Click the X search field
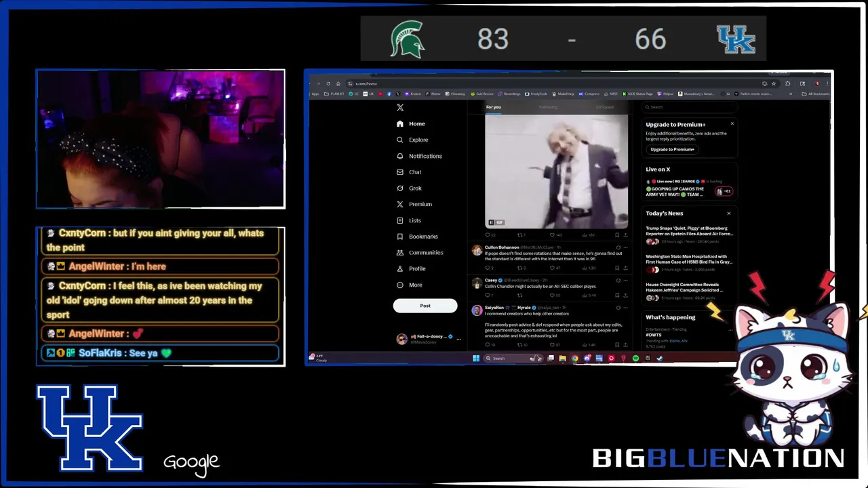Image resolution: width=868 pixels, height=488 pixels. (x=690, y=107)
